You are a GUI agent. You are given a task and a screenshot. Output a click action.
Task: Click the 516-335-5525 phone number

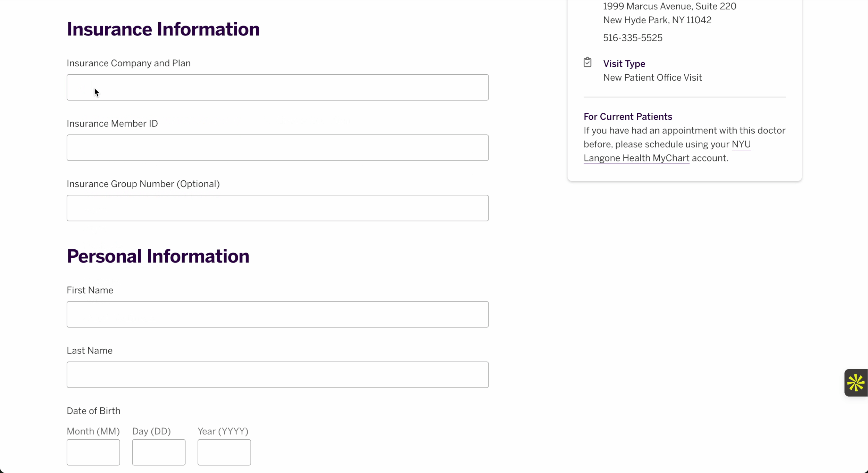(x=632, y=38)
